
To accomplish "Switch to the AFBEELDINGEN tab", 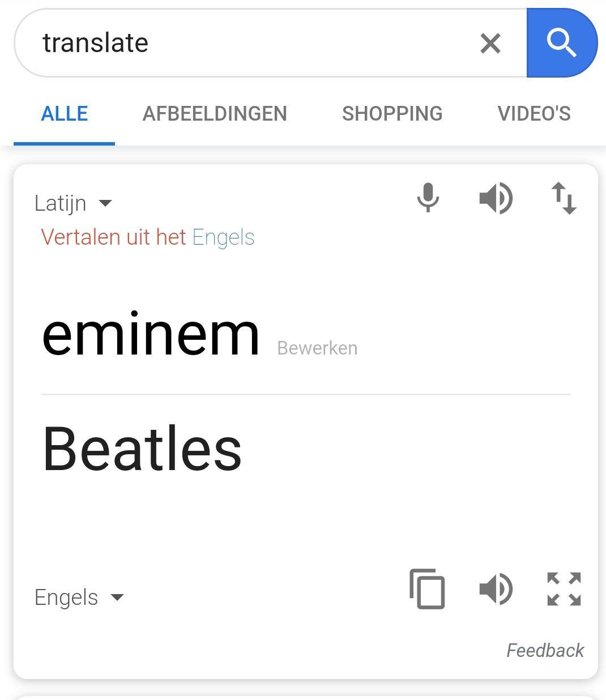I will 215,113.
